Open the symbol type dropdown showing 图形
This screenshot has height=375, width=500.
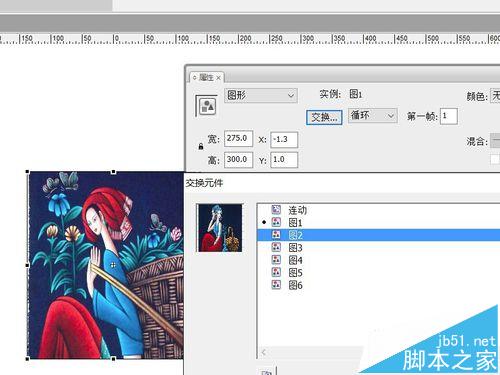click(x=261, y=96)
